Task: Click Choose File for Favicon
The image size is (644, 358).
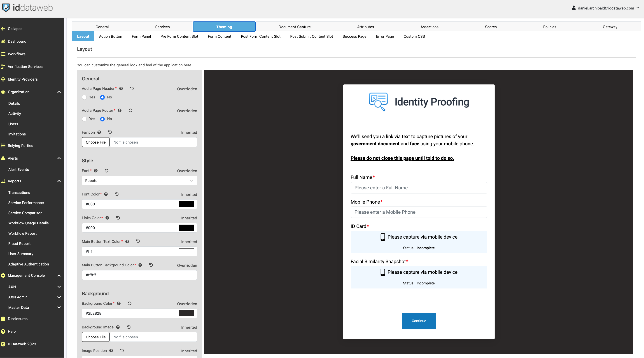Action: [96, 142]
